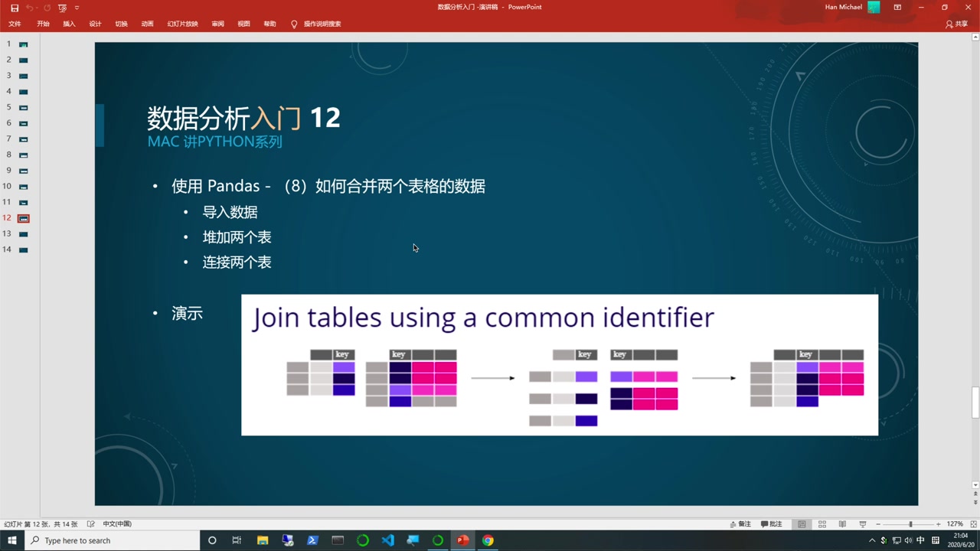Open the 视图 (View) tab
The image size is (980, 551).
click(243, 24)
